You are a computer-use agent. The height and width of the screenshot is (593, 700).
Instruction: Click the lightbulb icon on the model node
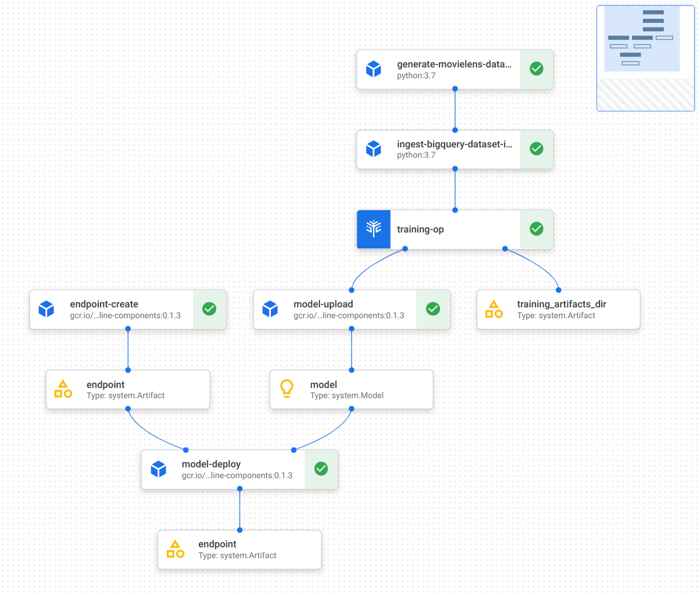[287, 389]
